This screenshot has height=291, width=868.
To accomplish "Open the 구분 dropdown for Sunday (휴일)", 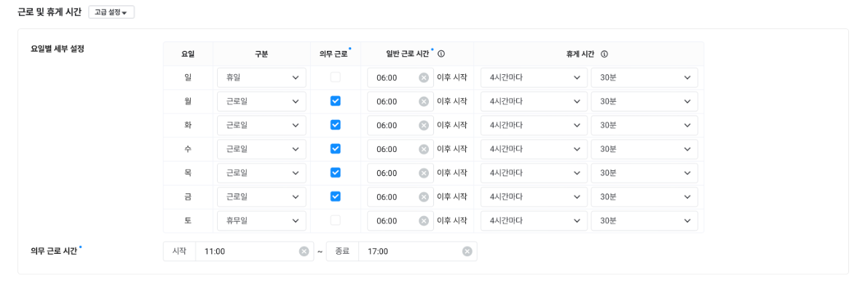I will (261, 78).
